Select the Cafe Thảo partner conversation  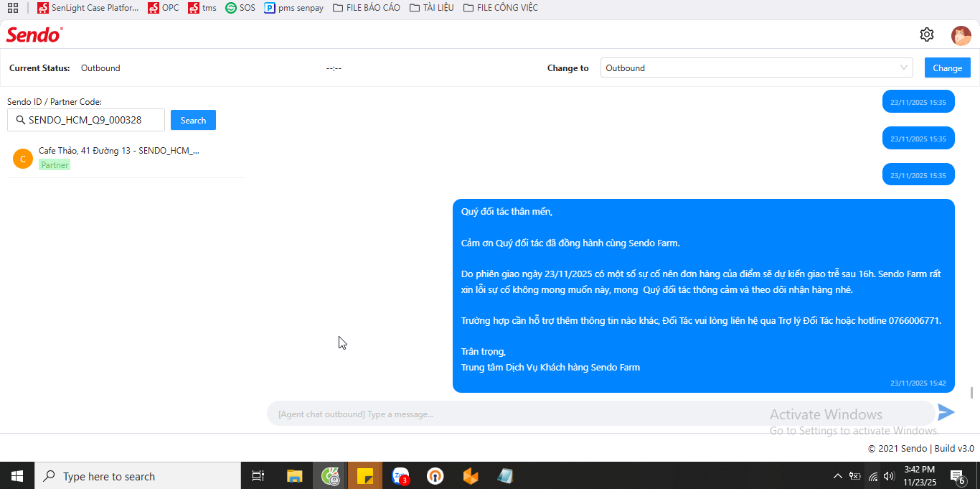pos(126,158)
